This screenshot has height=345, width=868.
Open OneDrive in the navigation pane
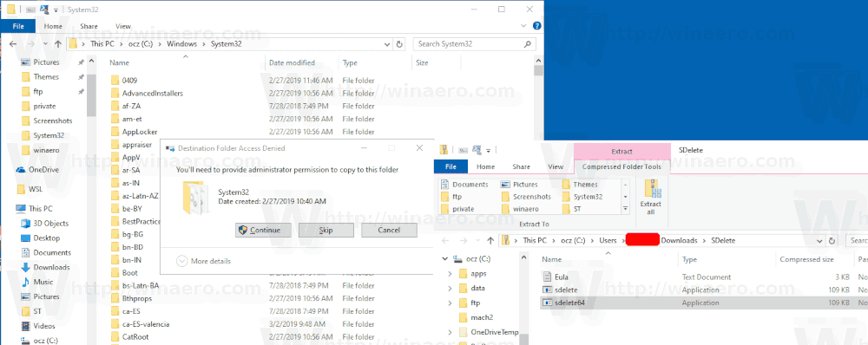[x=43, y=170]
